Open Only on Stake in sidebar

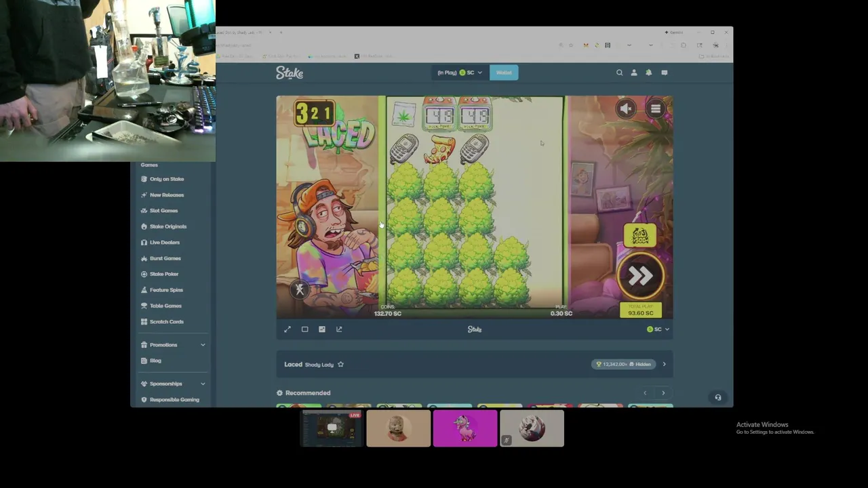(167, 179)
